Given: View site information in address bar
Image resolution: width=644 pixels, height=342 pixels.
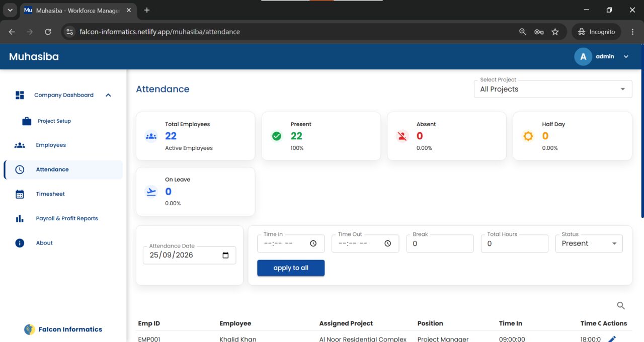Looking at the screenshot, I should [x=70, y=32].
